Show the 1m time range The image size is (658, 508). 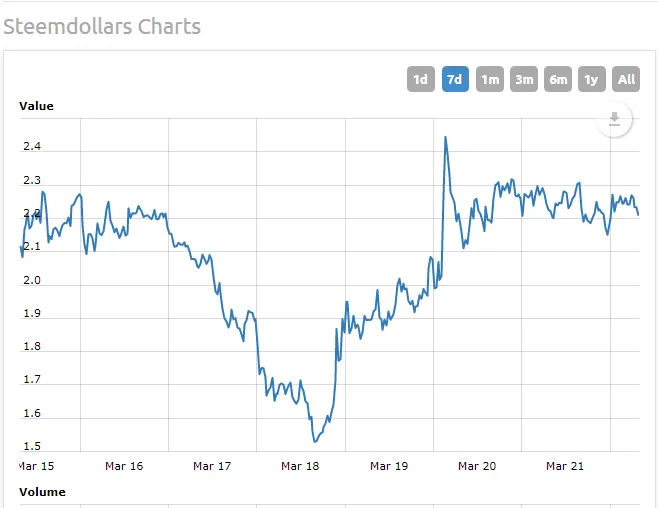(490, 79)
